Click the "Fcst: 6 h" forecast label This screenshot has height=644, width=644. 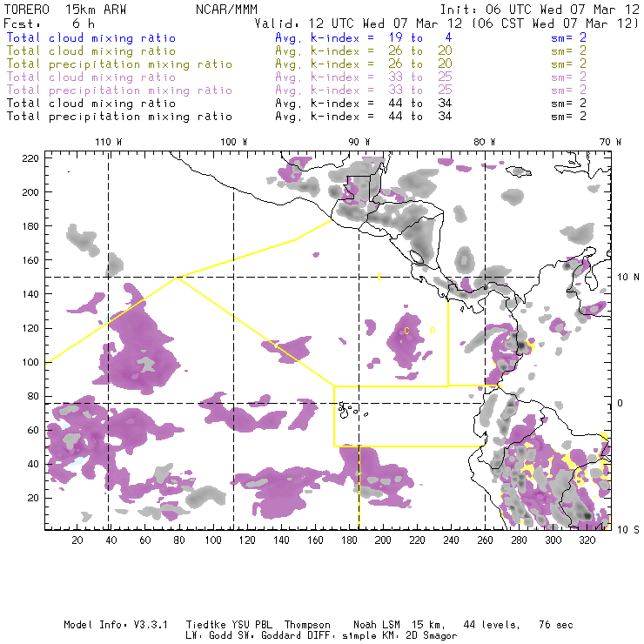coord(50,23)
